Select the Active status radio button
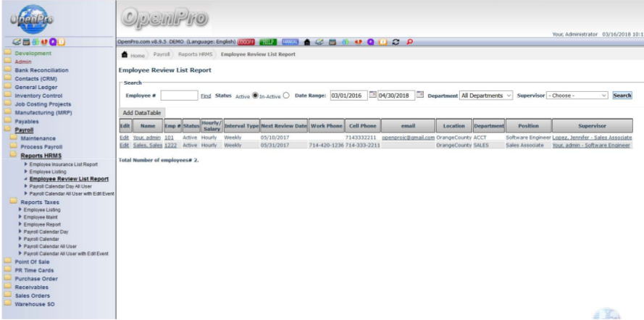 click(x=255, y=95)
